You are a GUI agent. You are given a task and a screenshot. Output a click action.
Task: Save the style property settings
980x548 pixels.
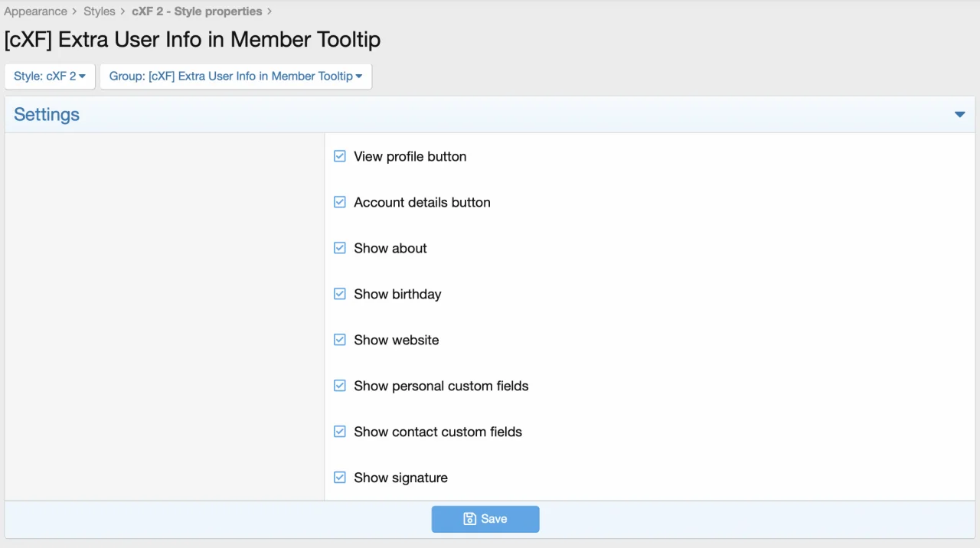[x=485, y=519]
